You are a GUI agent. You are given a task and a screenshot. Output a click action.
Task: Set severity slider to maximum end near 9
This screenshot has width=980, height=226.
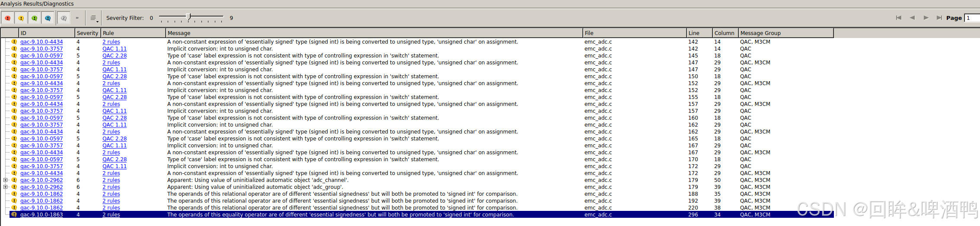[222, 17]
